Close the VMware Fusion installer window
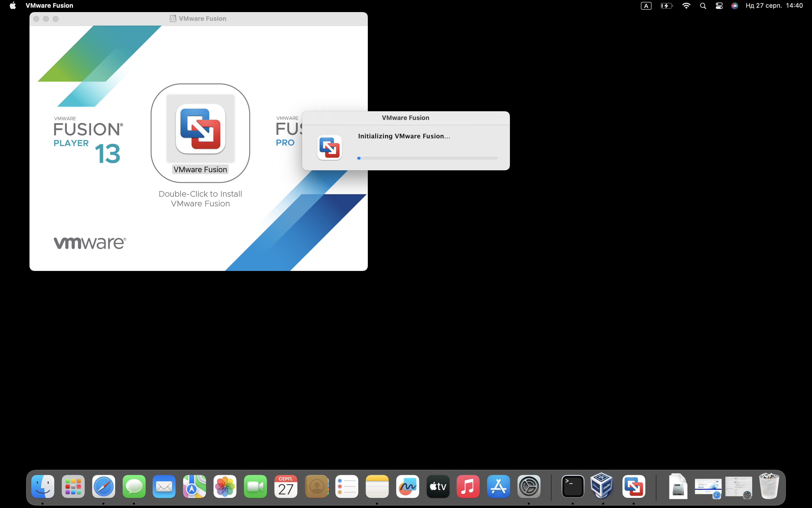 click(x=36, y=19)
